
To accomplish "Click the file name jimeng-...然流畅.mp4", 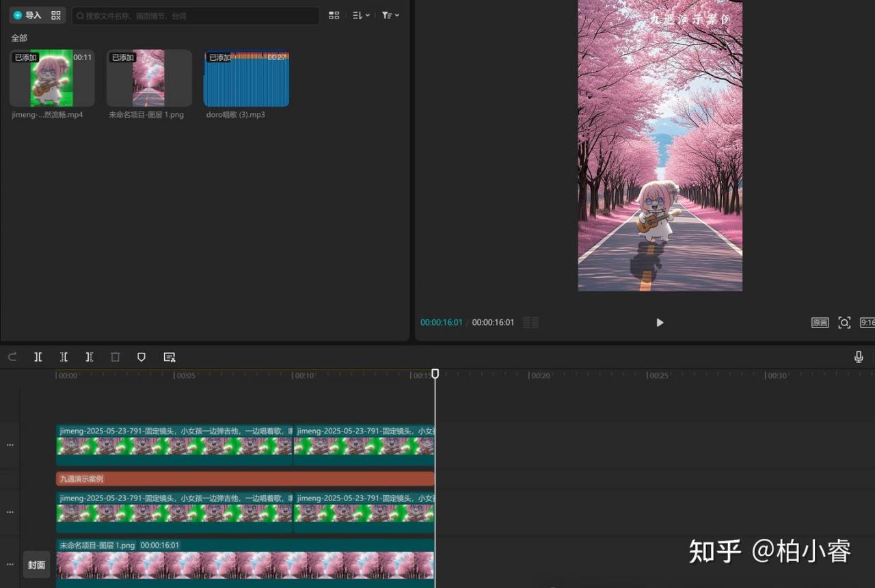I will tap(47, 115).
